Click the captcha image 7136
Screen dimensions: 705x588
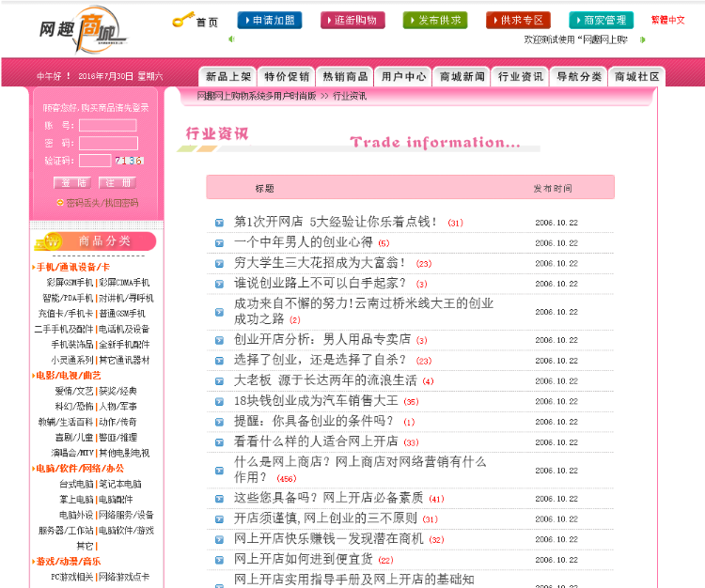(x=129, y=161)
